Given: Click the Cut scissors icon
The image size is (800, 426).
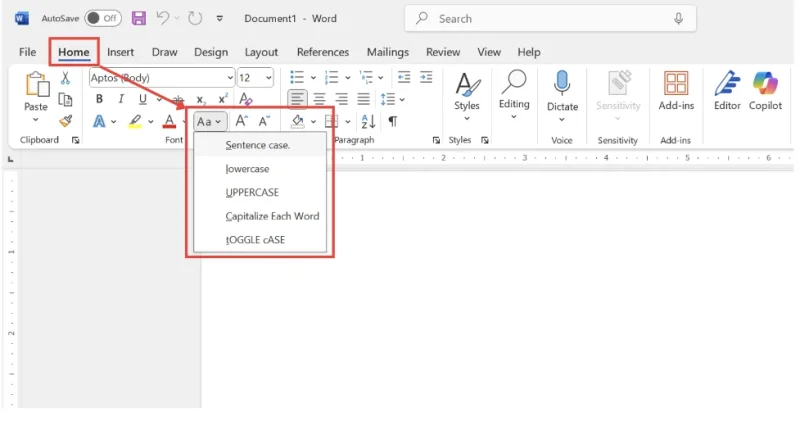Looking at the screenshot, I should [65, 77].
